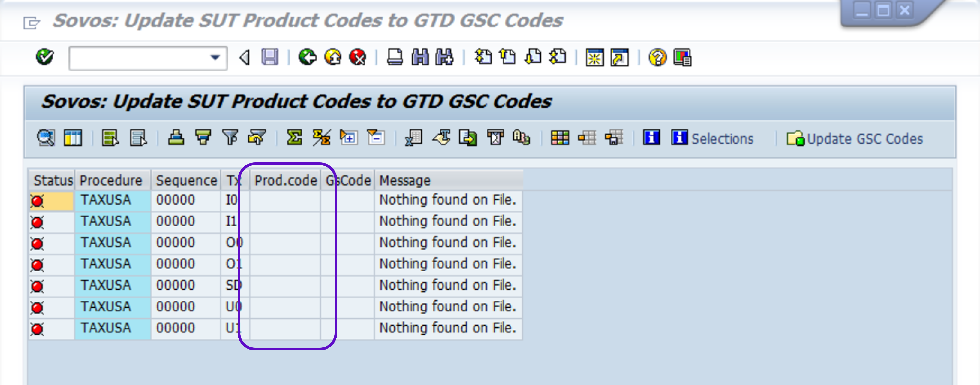Screen dimensions: 980x385
Task: Click the red Cancel icon
Action: point(358,57)
